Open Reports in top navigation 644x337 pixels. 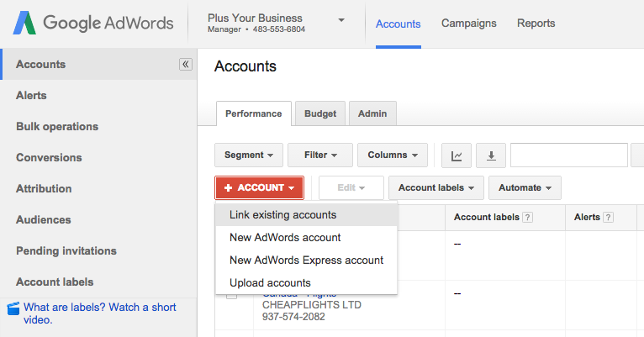click(x=536, y=24)
